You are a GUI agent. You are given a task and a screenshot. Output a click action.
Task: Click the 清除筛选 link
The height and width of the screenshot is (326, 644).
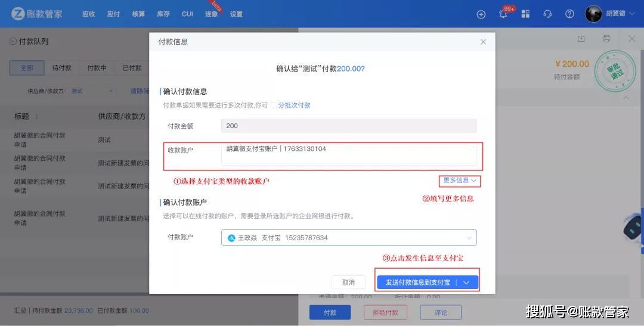pyautogui.click(x=139, y=91)
